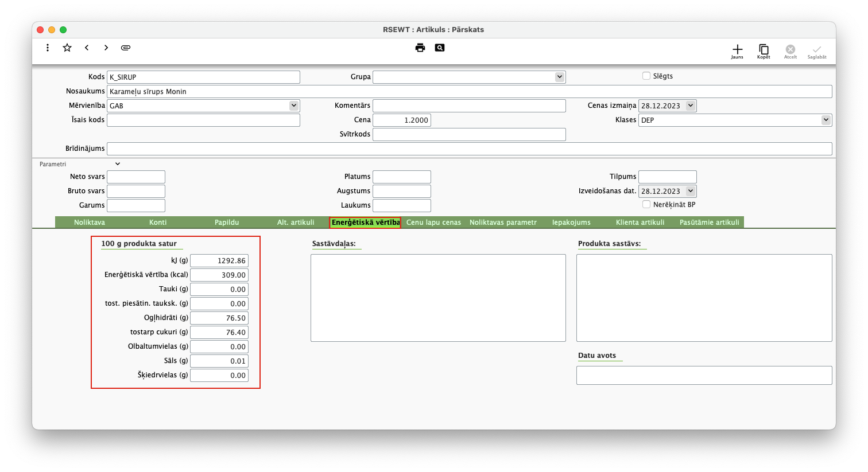The image size is (868, 472).
Task: Click the print icon
Action: (420, 48)
